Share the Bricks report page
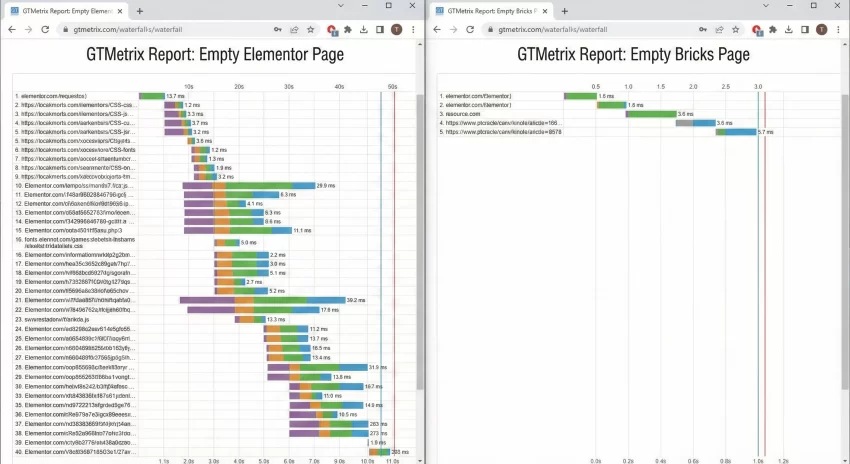The width and height of the screenshot is (850, 464). coord(719,29)
